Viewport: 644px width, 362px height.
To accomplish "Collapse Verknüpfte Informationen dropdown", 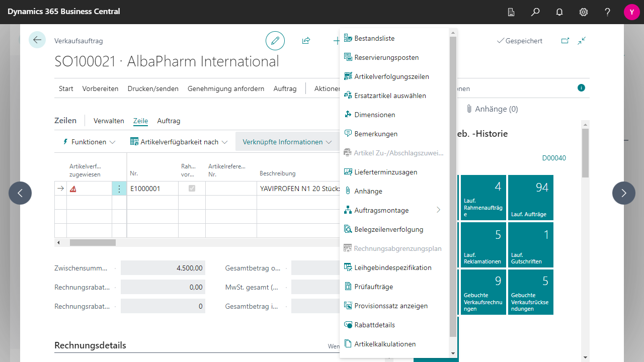I will pos(287,142).
